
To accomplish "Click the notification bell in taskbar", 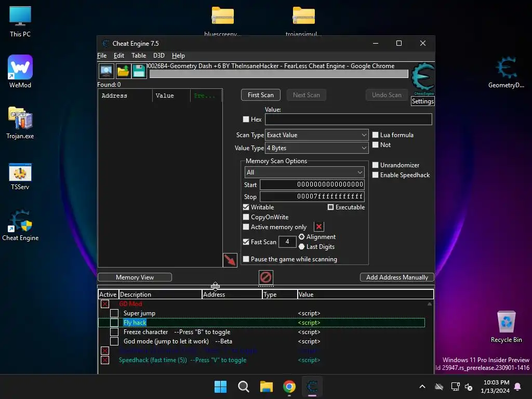I will click(518, 387).
